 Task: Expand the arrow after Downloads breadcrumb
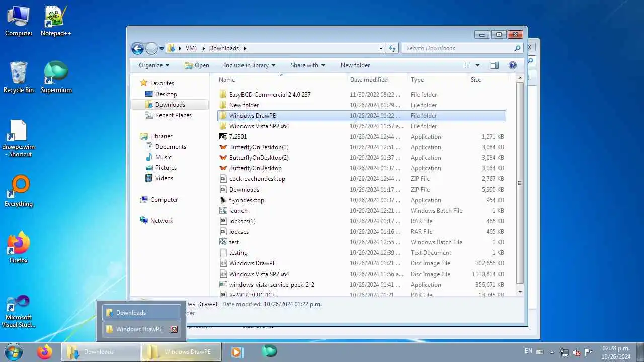click(245, 48)
